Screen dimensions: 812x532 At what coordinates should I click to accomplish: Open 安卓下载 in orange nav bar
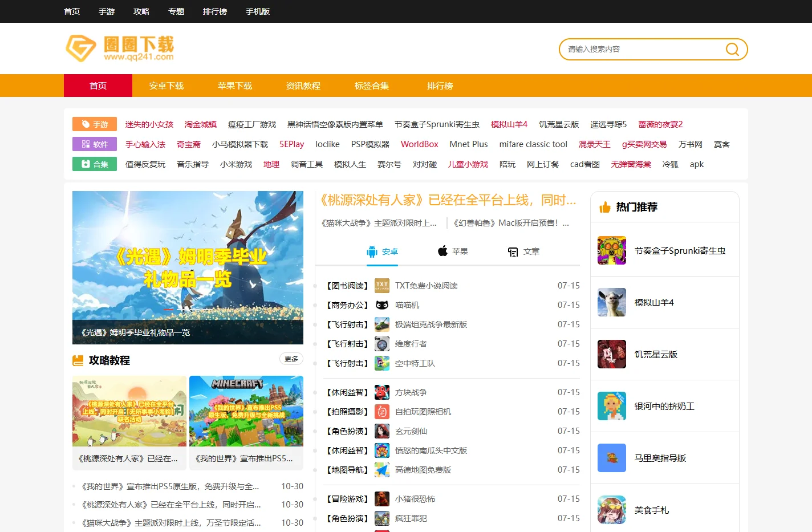pyautogui.click(x=167, y=86)
